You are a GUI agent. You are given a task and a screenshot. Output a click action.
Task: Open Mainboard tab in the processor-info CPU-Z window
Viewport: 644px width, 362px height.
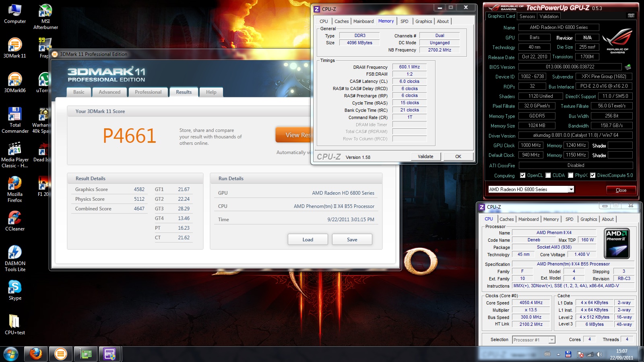[x=528, y=219]
